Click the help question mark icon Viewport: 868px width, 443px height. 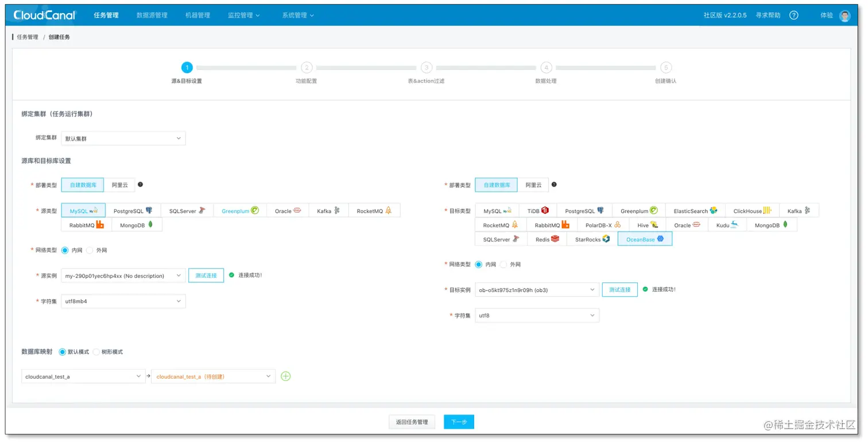pyautogui.click(x=793, y=15)
